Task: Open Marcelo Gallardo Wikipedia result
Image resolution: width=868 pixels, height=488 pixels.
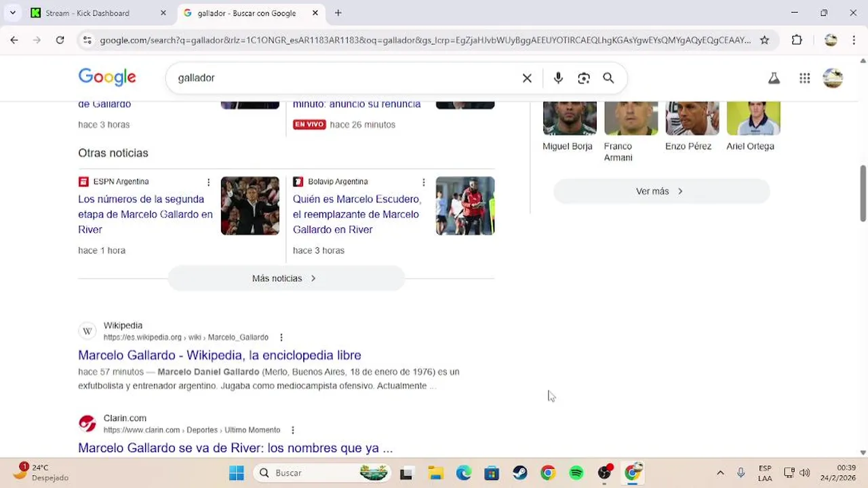Action: click(220, 355)
